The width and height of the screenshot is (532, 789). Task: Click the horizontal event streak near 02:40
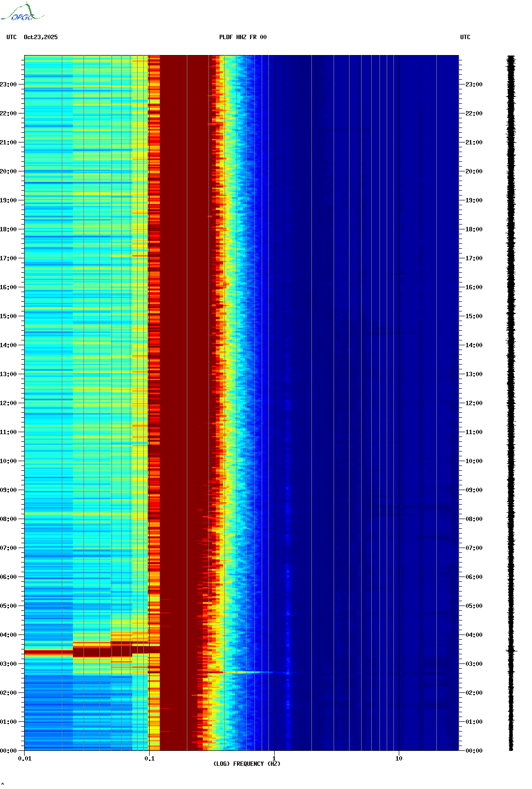241,672
